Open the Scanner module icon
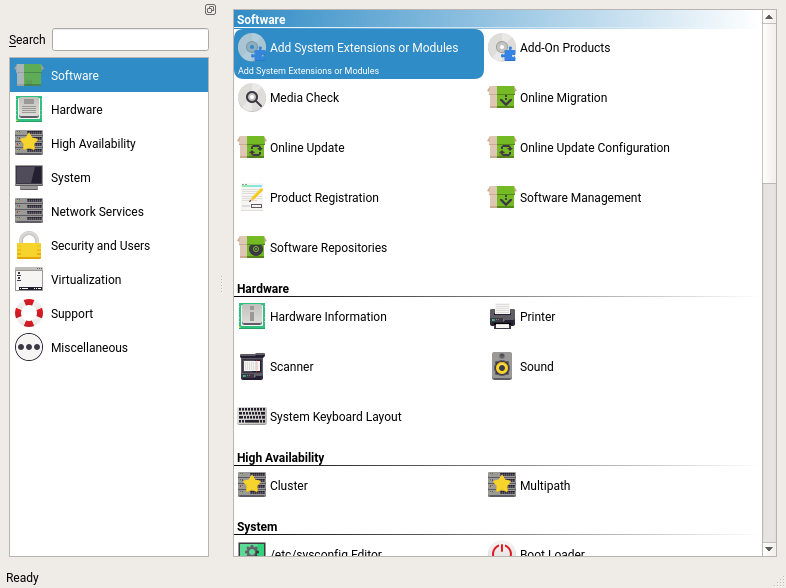 pos(251,367)
